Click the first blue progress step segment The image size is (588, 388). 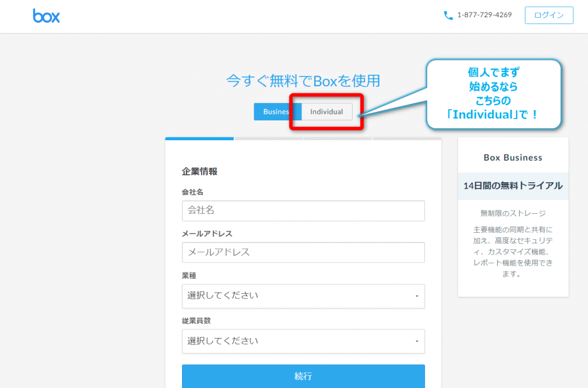point(199,139)
